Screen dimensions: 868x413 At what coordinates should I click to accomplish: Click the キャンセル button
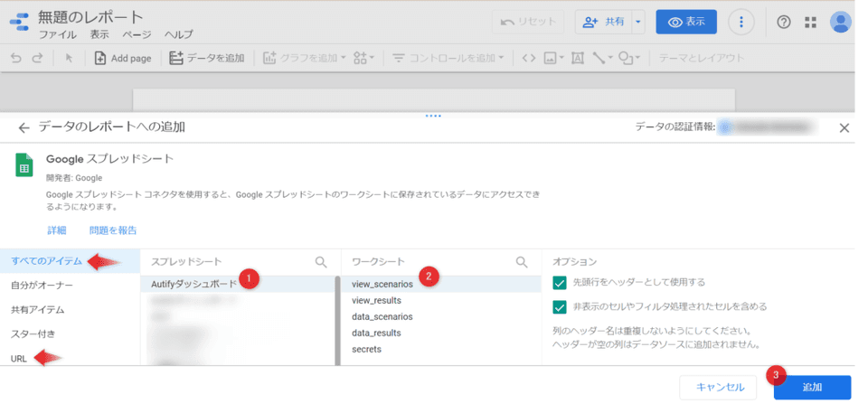[720, 387]
